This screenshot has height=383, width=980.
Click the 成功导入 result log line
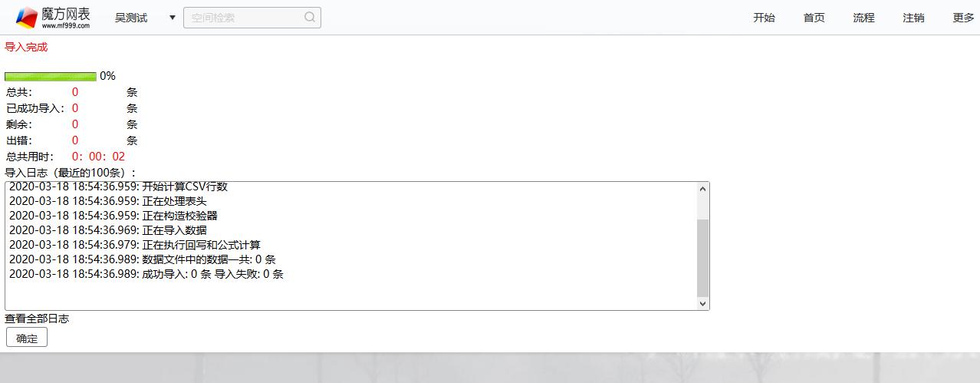tap(146, 274)
